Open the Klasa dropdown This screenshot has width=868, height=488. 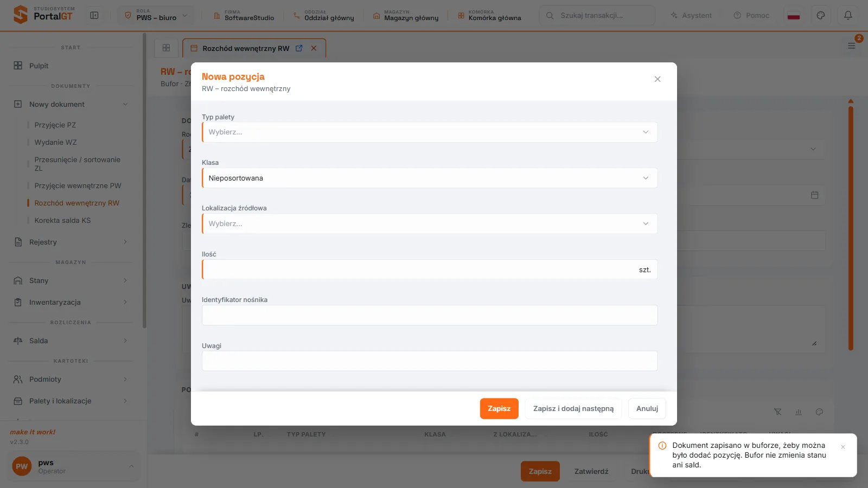tap(430, 178)
